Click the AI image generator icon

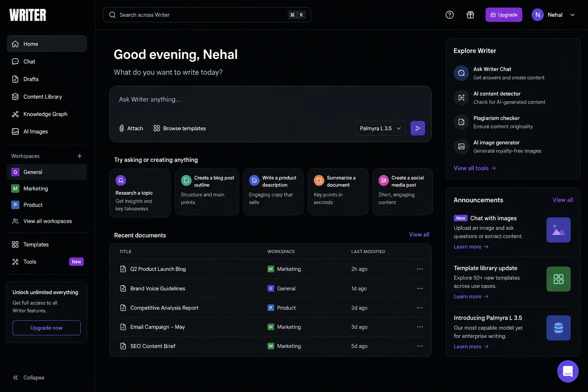(461, 146)
